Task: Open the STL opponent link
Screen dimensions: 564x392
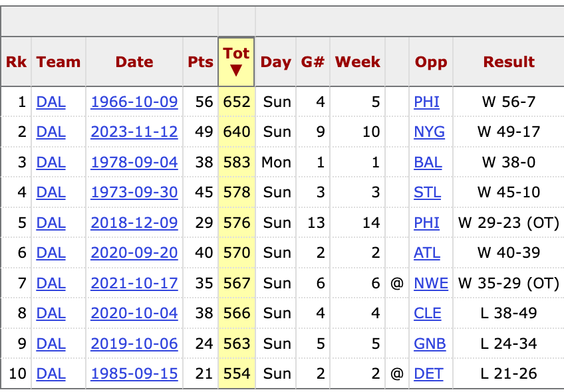Action: 427,192
